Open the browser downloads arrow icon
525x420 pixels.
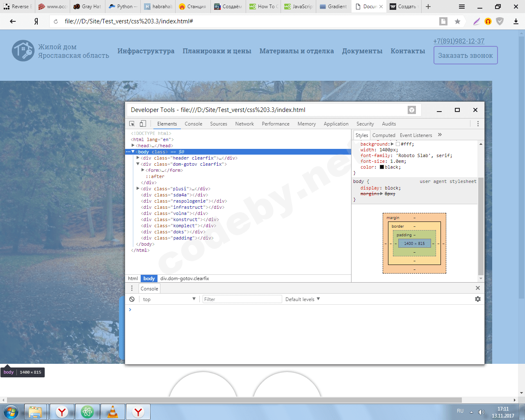[516, 21]
